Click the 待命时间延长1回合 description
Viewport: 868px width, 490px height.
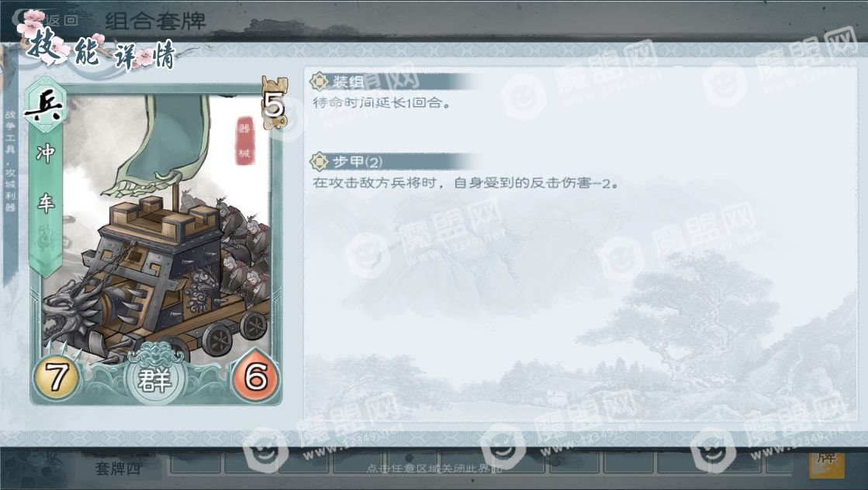[x=382, y=103]
